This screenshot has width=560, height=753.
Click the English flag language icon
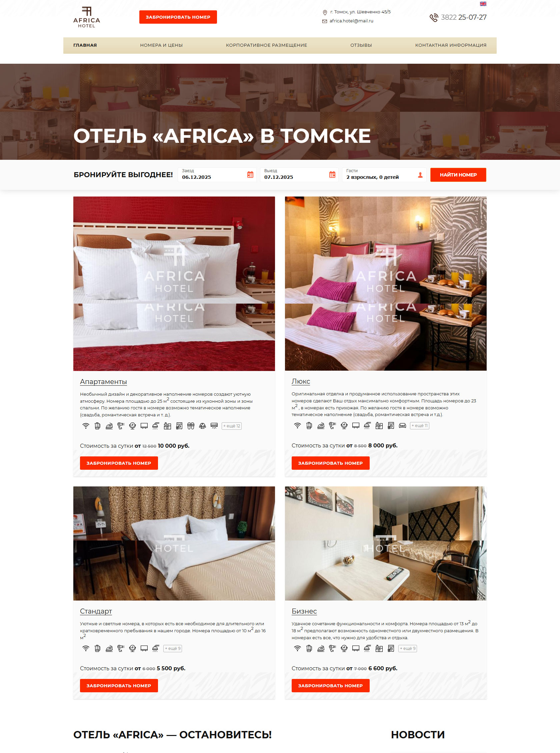[483, 4]
